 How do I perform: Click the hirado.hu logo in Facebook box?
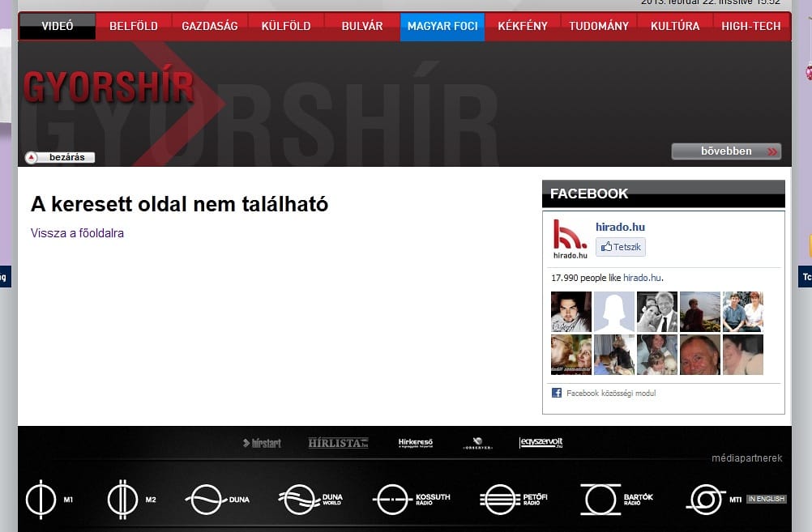571,239
